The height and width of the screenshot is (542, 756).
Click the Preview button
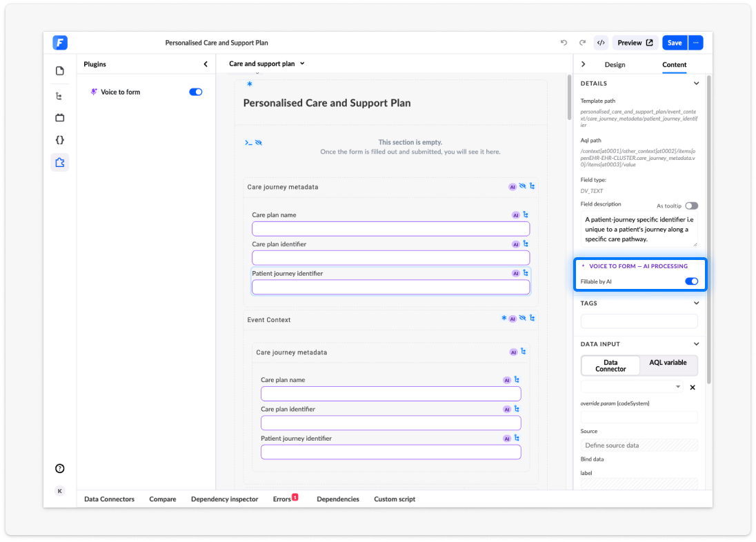click(x=635, y=43)
